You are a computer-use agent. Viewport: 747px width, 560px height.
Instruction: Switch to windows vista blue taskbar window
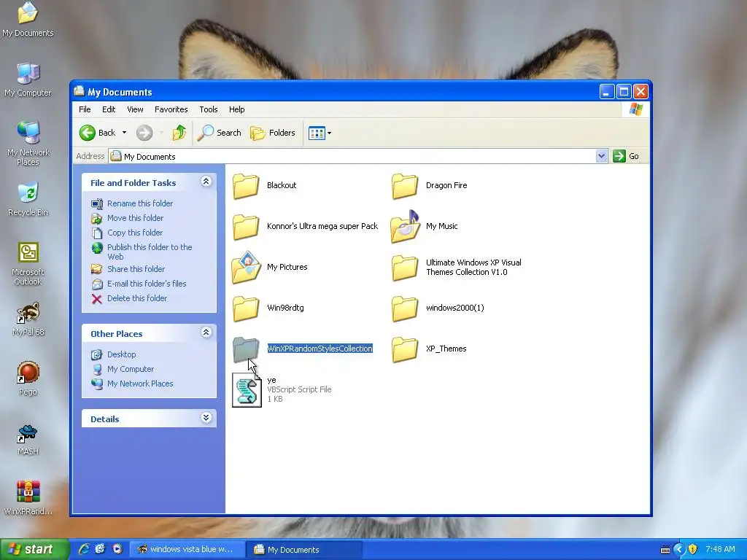coord(187,550)
